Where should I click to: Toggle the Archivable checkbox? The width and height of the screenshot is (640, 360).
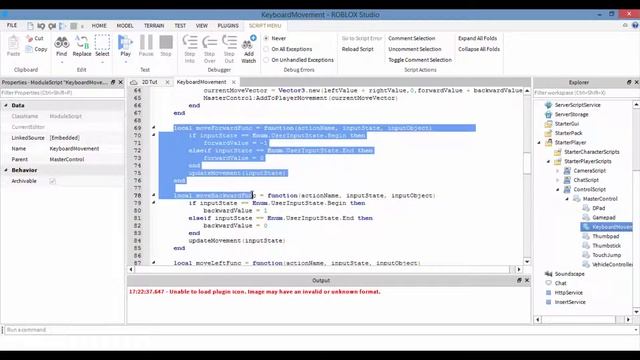click(53, 181)
